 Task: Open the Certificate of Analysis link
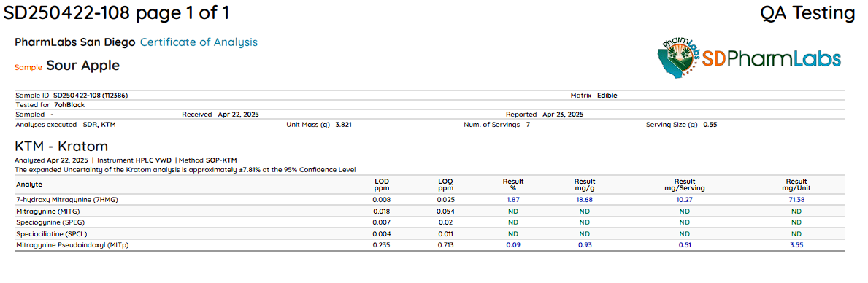click(199, 42)
